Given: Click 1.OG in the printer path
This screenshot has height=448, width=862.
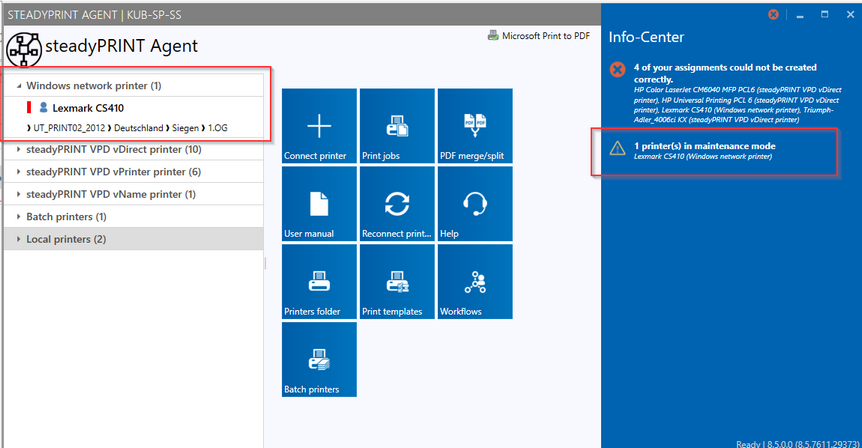Looking at the screenshot, I should 218,128.
